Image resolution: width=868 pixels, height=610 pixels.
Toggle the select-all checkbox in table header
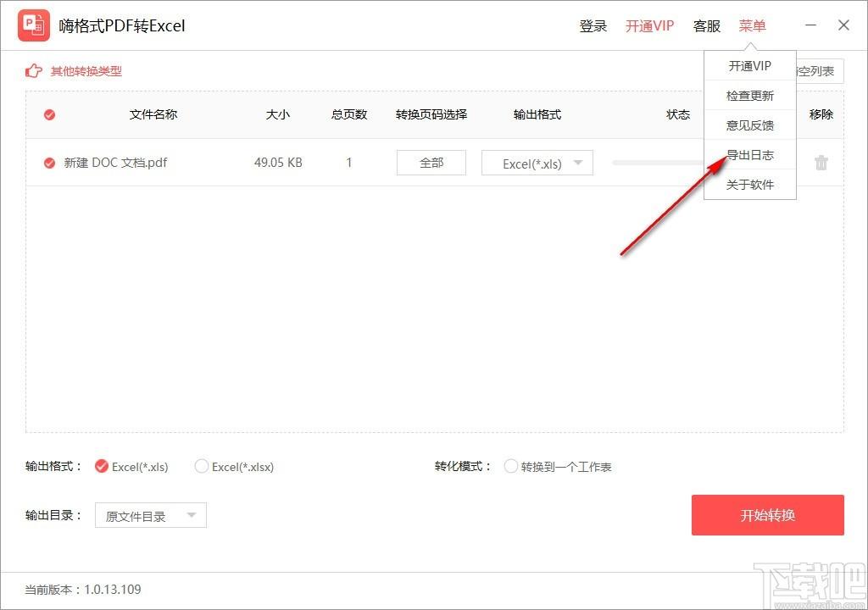[49, 114]
